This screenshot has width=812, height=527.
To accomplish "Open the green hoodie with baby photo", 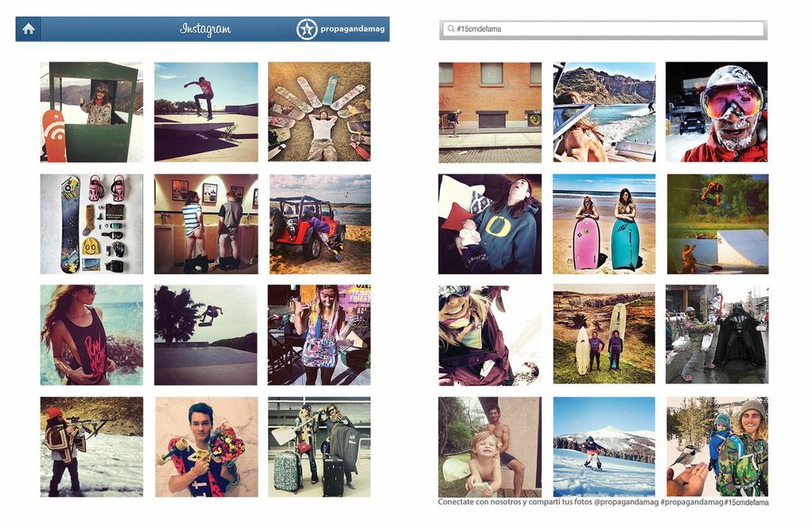I will [x=490, y=224].
